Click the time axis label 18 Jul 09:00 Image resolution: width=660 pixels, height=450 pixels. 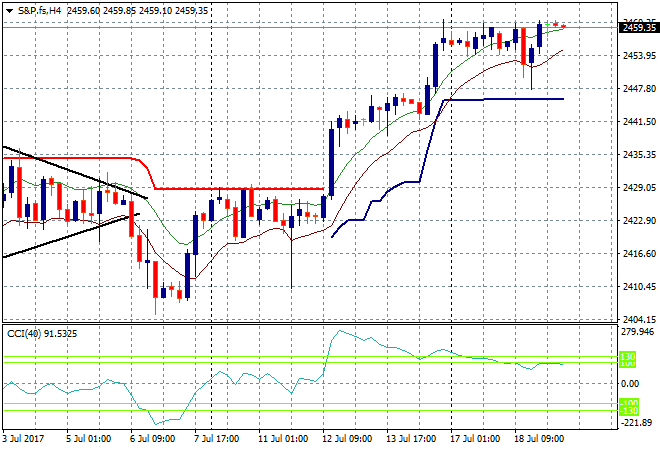(539, 439)
